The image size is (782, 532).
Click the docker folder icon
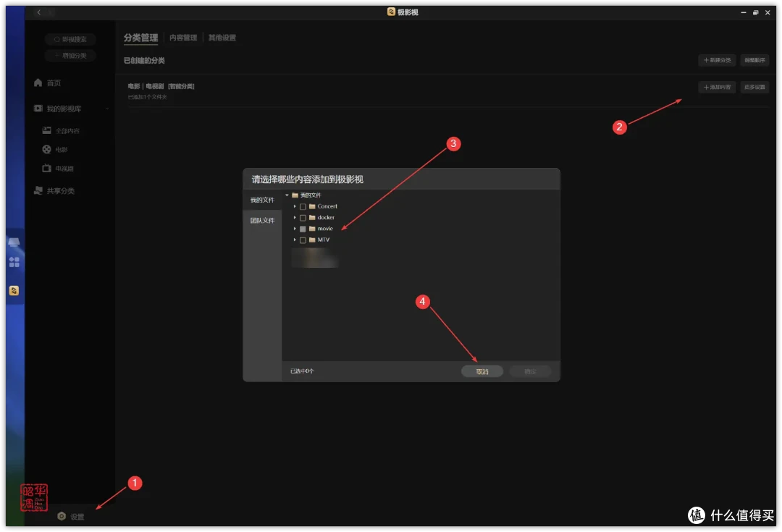(x=312, y=217)
